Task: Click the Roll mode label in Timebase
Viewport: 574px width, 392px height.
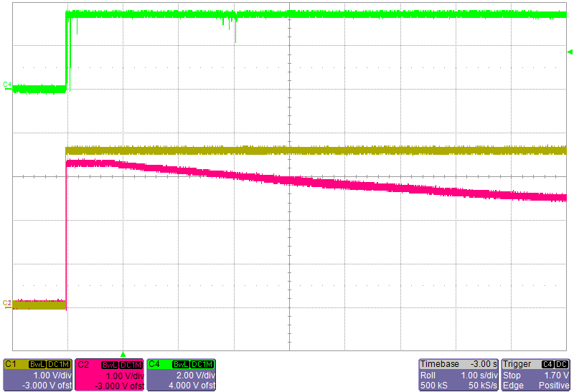Action: coord(428,376)
